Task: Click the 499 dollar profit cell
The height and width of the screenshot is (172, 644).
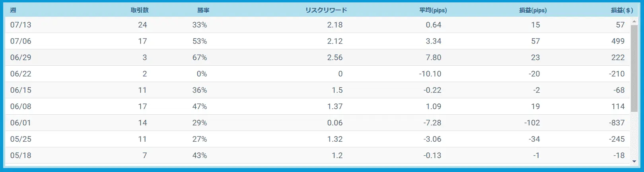Action: [x=618, y=41]
